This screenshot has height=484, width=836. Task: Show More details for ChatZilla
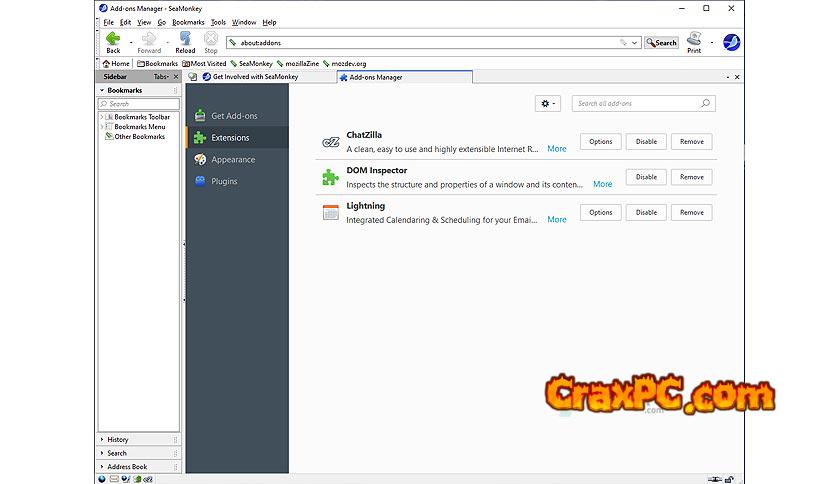(557, 149)
